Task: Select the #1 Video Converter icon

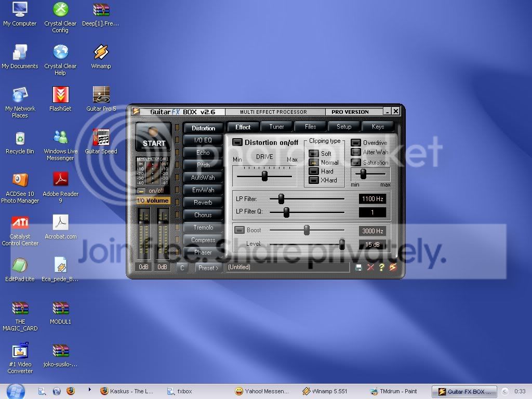Action: pos(20,358)
